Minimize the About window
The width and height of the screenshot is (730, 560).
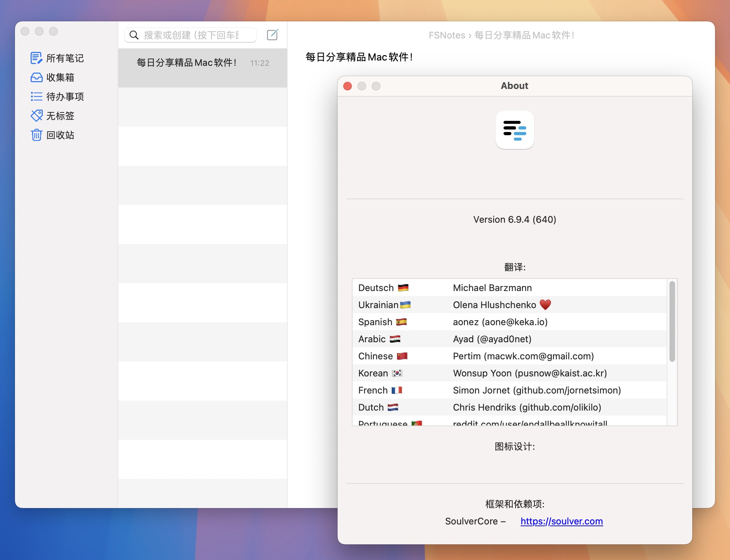(x=362, y=86)
